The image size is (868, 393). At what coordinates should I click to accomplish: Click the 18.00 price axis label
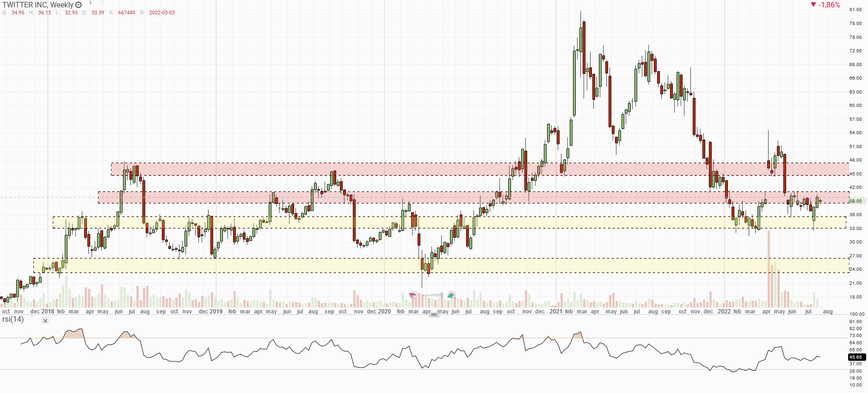coord(856,297)
